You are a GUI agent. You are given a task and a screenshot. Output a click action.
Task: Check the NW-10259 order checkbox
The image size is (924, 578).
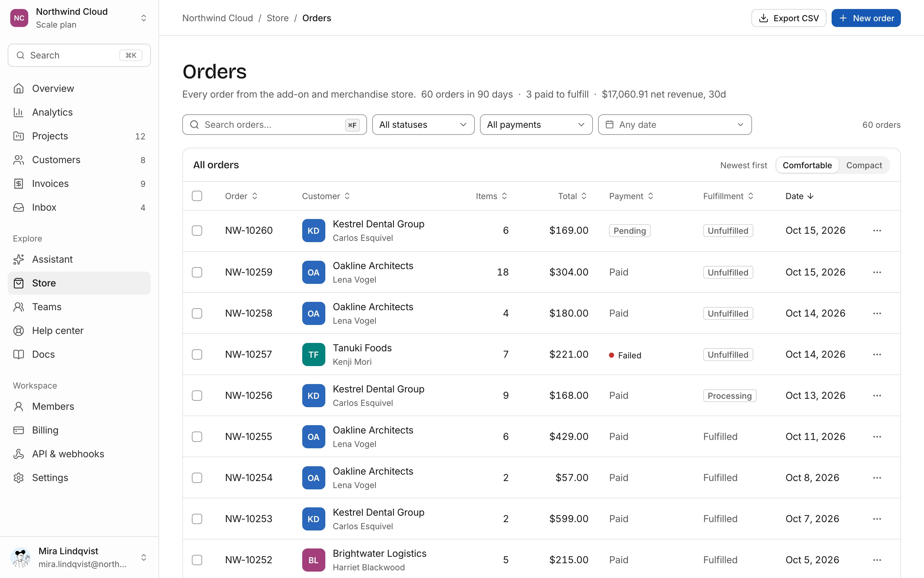[x=197, y=272]
